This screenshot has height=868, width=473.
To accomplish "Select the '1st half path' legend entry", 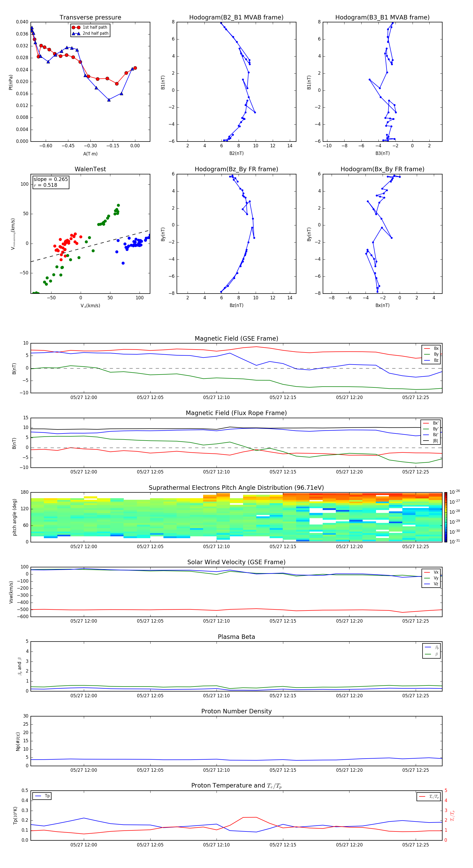I will click(90, 27).
